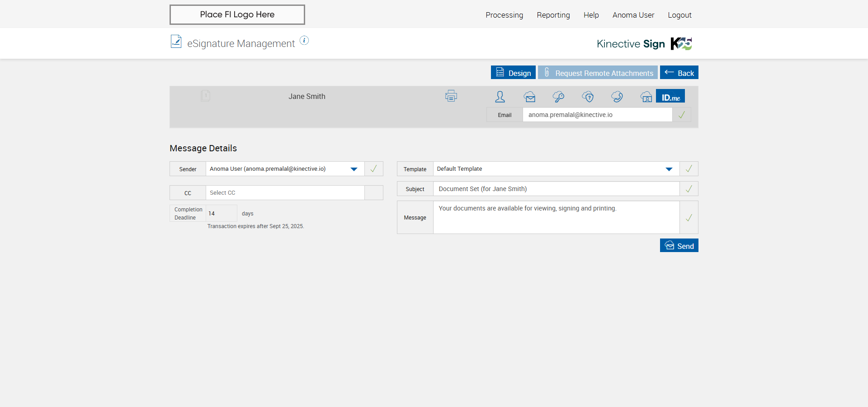Open the Reporting menu

[553, 15]
